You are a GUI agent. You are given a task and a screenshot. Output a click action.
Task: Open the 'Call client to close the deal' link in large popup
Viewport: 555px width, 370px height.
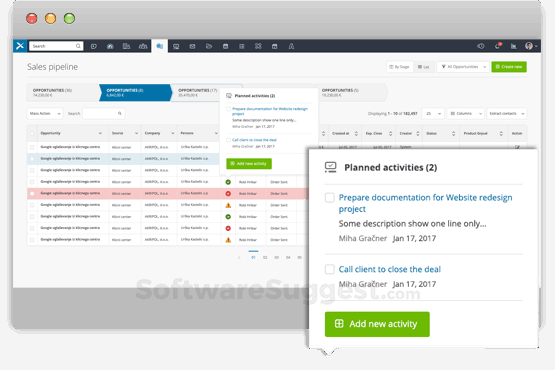tap(390, 269)
